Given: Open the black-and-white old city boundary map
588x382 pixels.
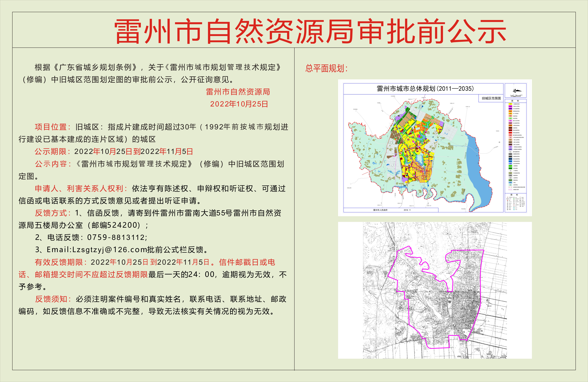Looking at the screenshot, I should 435,290.
